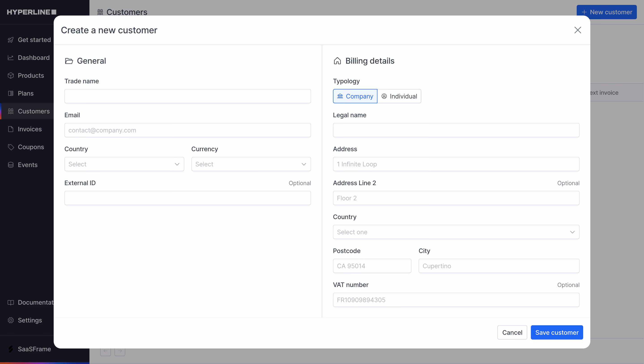
Task: Click the SaaSFrame workspace logo icon
Action: (x=11, y=349)
